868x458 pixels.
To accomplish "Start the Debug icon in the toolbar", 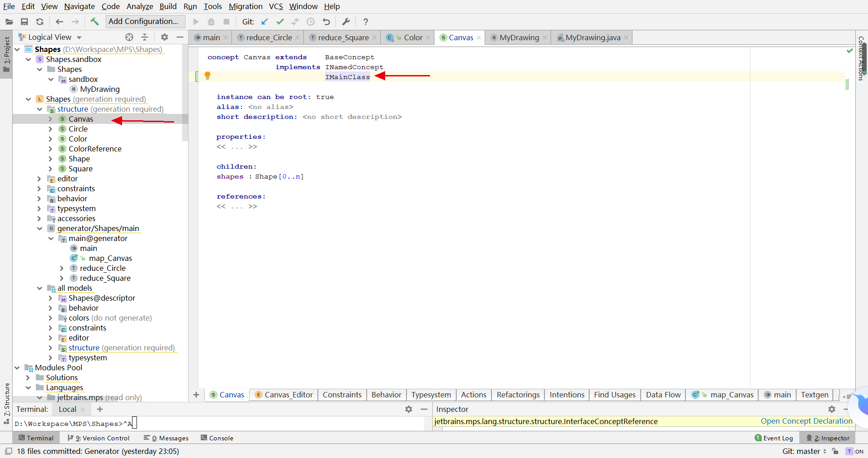I will coord(211,21).
